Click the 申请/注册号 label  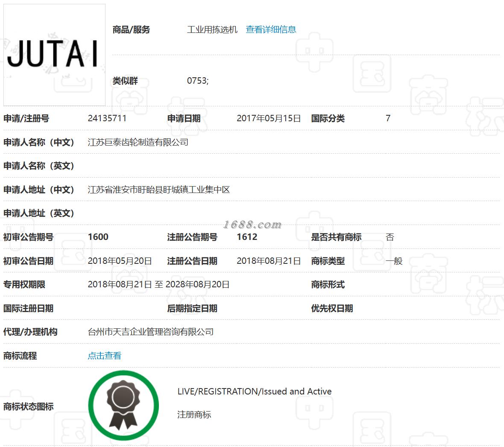(x=26, y=118)
